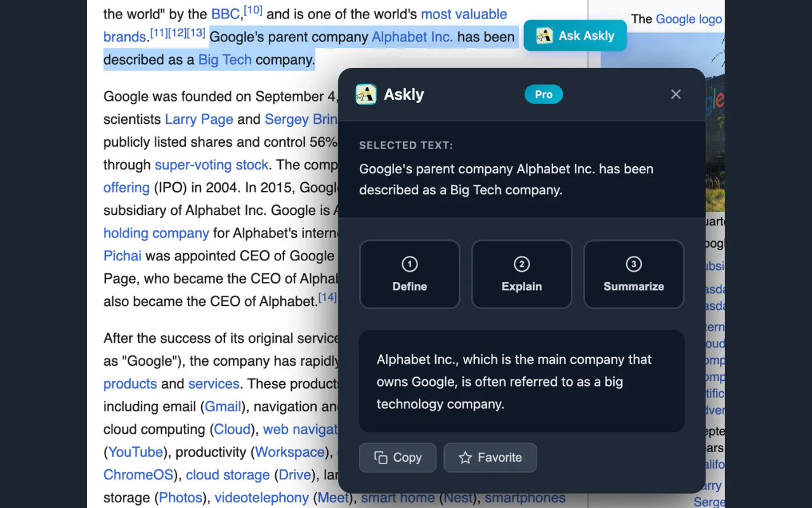Open the Photos link

(181, 498)
